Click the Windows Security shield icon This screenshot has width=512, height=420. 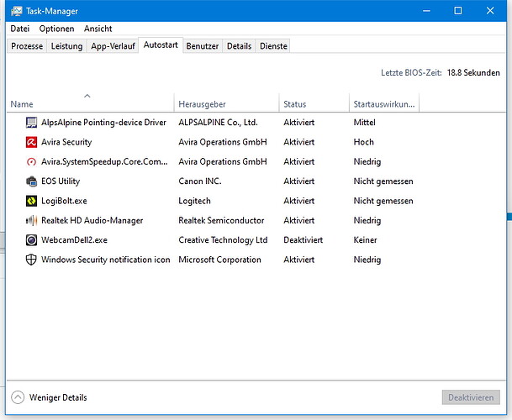pyautogui.click(x=31, y=260)
